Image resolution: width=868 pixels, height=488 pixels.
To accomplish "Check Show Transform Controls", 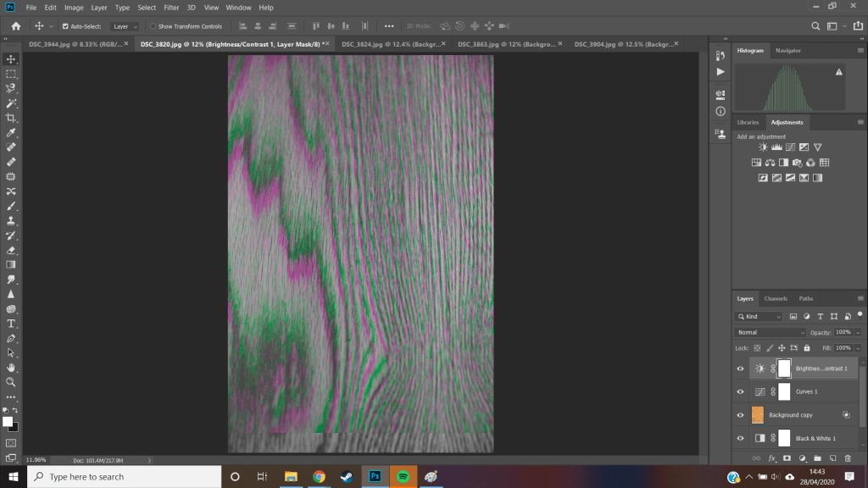I will click(x=153, y=26).
